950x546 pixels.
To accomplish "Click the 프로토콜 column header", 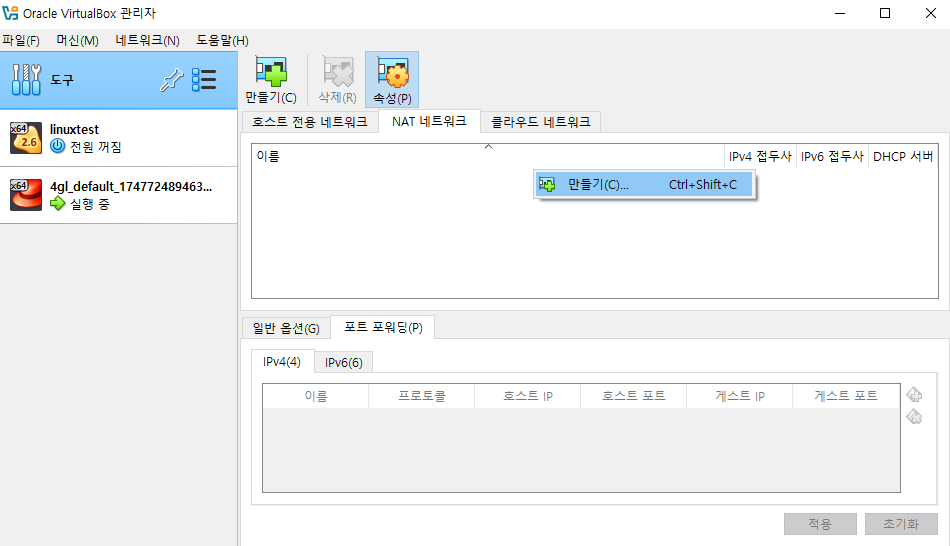I will (x=422, y=396).
